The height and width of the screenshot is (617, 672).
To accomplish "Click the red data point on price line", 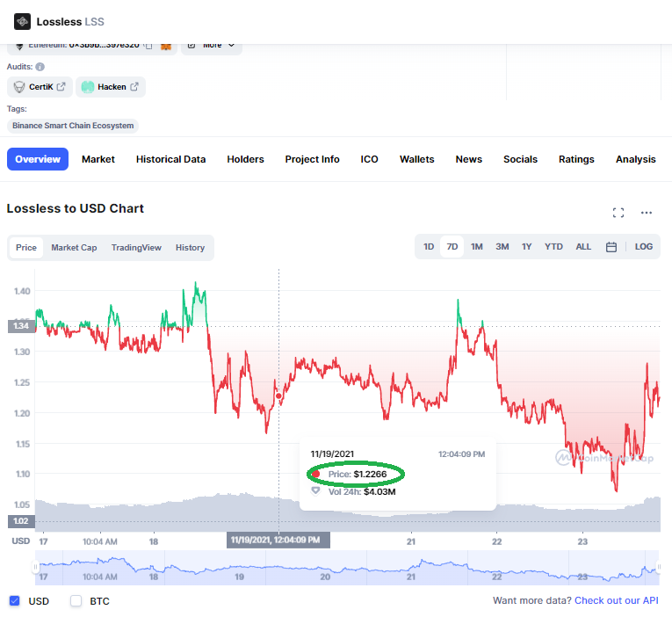I will coord(278,396).
